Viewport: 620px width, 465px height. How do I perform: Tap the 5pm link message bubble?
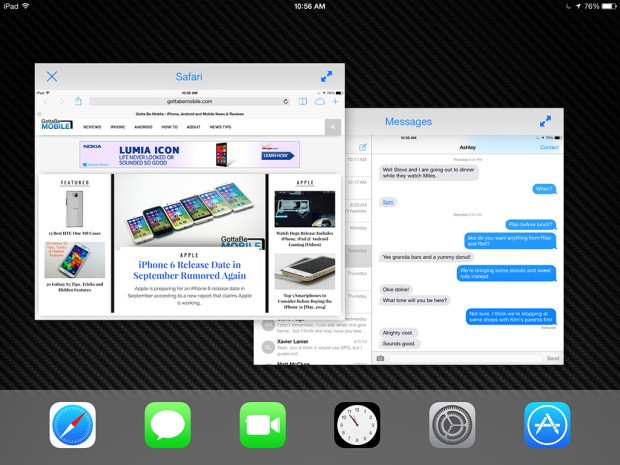(388, 202)
